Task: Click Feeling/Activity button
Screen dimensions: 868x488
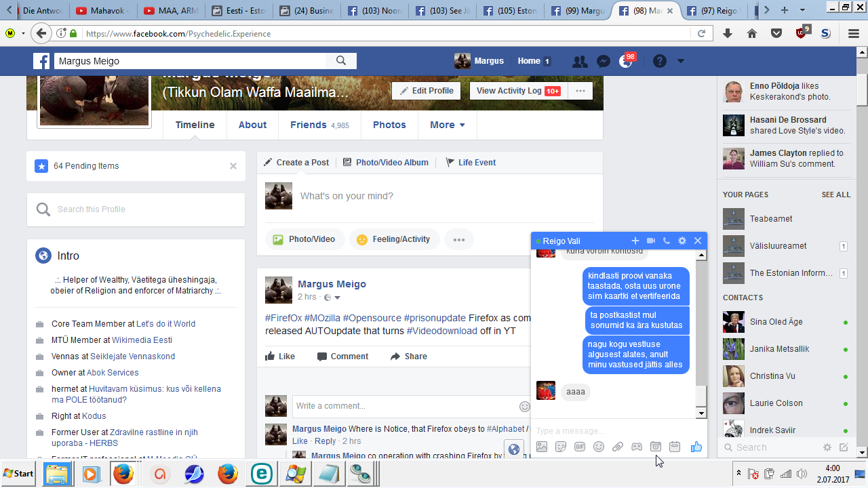Action: coord(394,239)
